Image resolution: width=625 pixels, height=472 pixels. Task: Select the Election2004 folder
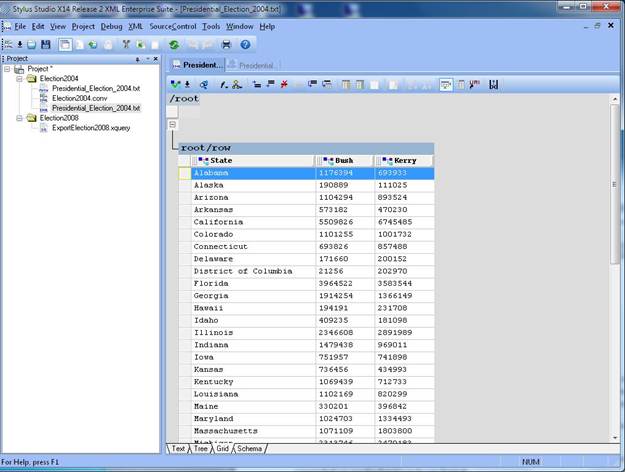[x=59, y=79]
